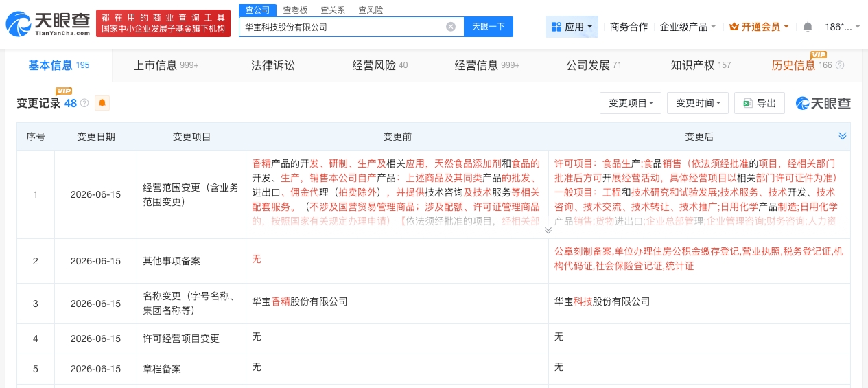Click 经营范围变更 item in row 1
This screenshot has height=388, width=868.
tap(191, 194)
